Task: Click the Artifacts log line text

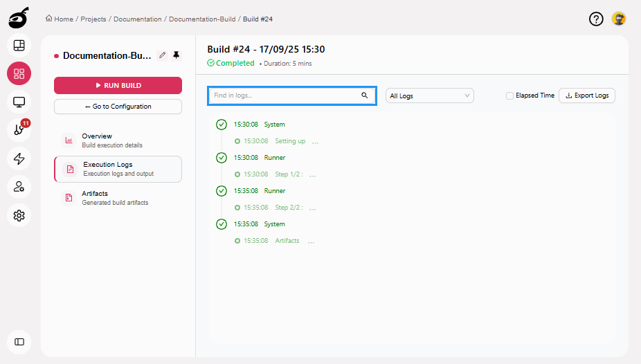Action: pyautogui.click(x=287, y=241)
